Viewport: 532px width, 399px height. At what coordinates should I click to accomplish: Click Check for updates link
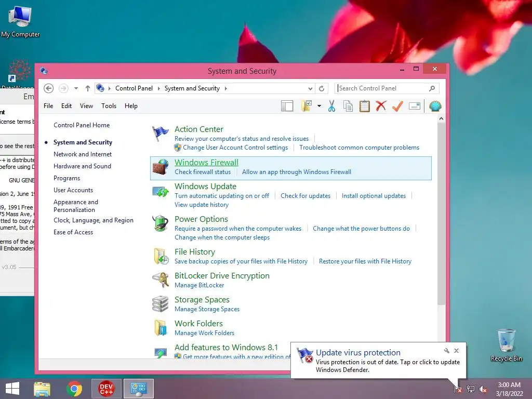[305, 196]
